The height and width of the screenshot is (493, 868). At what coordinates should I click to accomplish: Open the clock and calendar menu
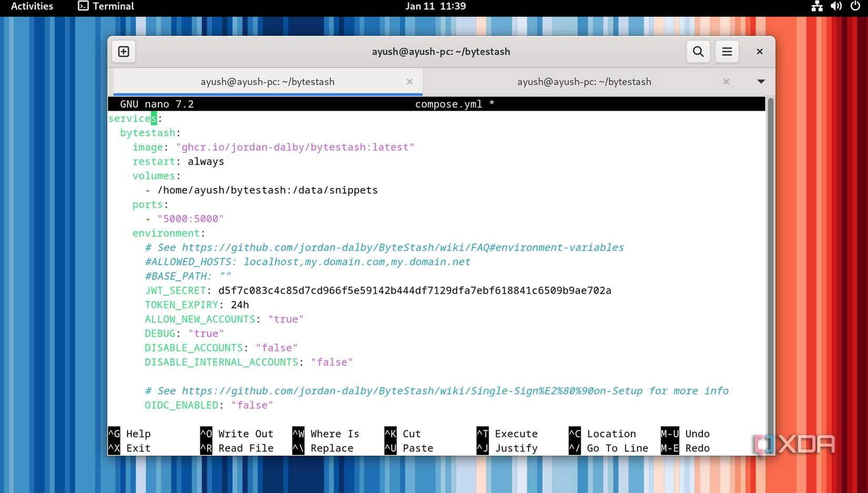(436, 7)
